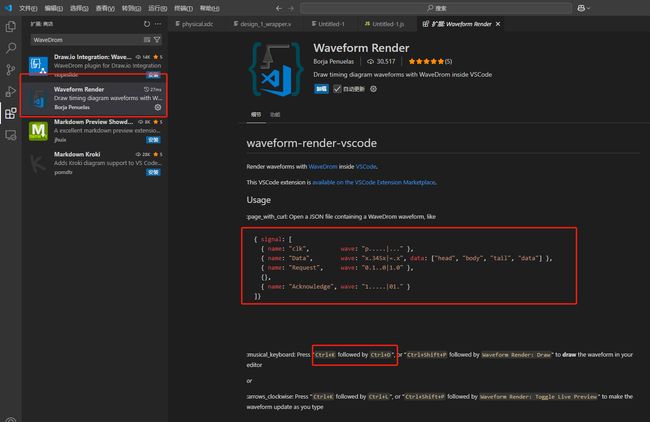Open the 运行 (Run) menu
The height and width of the screenshot is (422, 650).
158,8
